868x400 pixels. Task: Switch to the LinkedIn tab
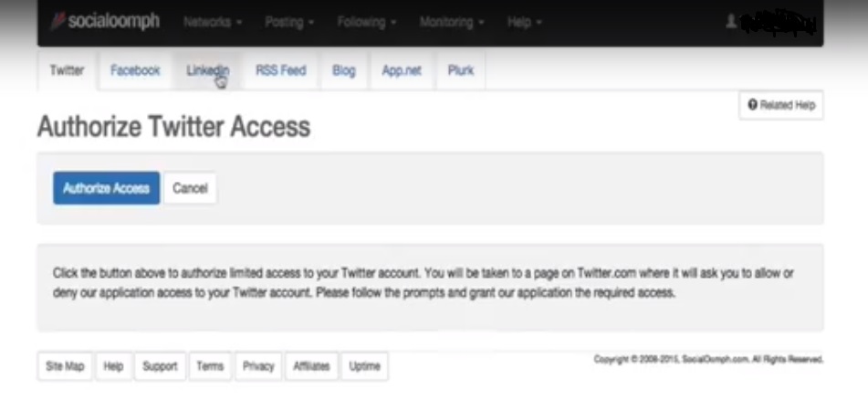(x=207, y=70)
